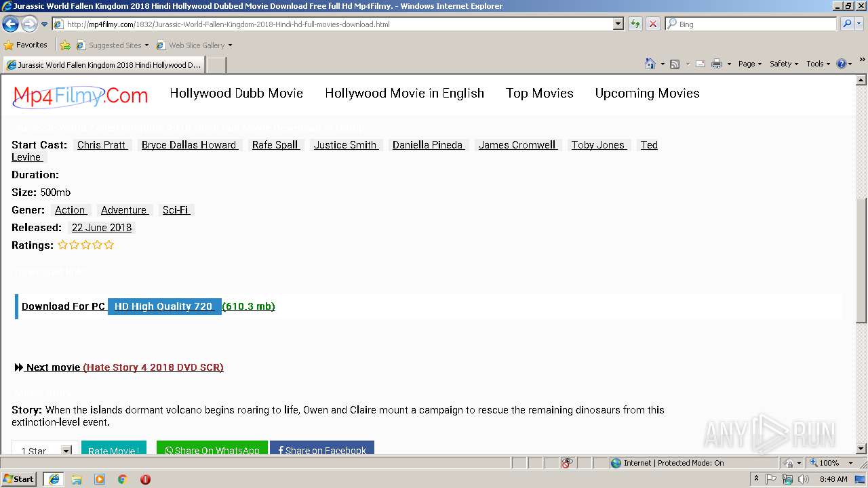Select the Sci-Fi genre tag
Screen dimensions: 868x488
[x=176, y=210]
